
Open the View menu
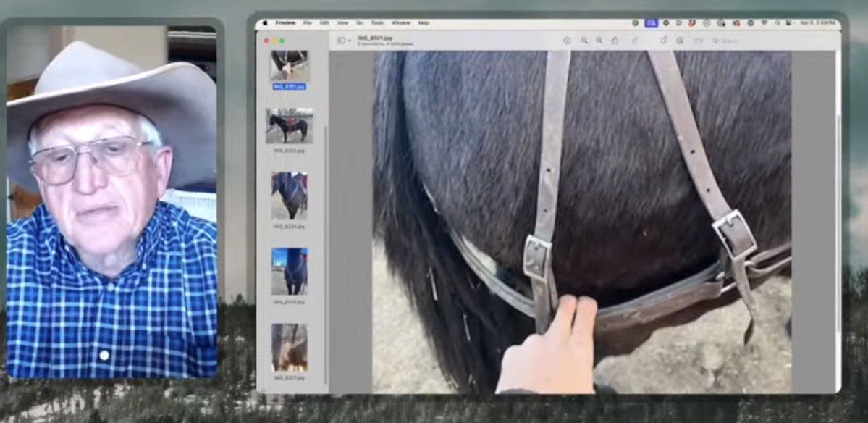(x=342, y=22)
